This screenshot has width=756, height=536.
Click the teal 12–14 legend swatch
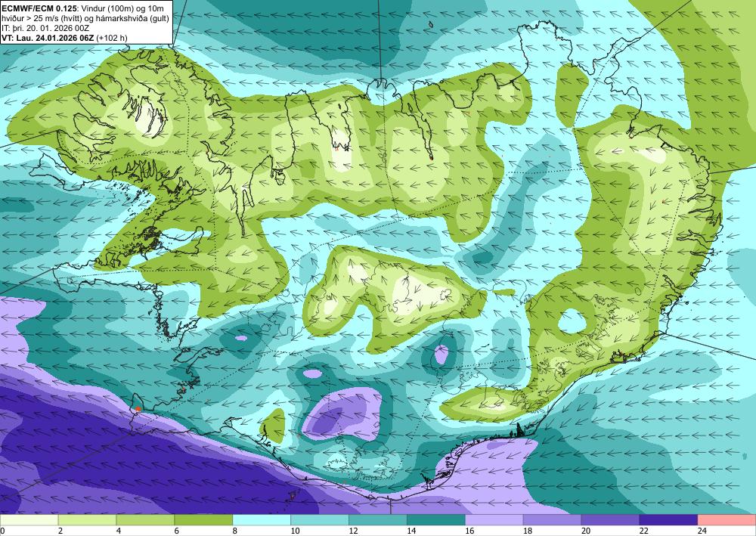378,520
